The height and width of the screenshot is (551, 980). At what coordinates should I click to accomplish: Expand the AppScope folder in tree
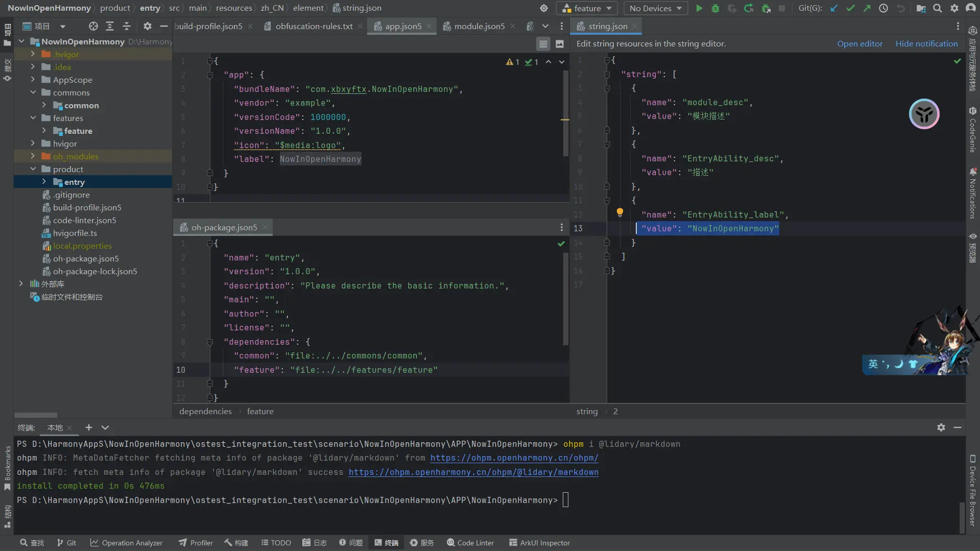(x=33, y=80)
